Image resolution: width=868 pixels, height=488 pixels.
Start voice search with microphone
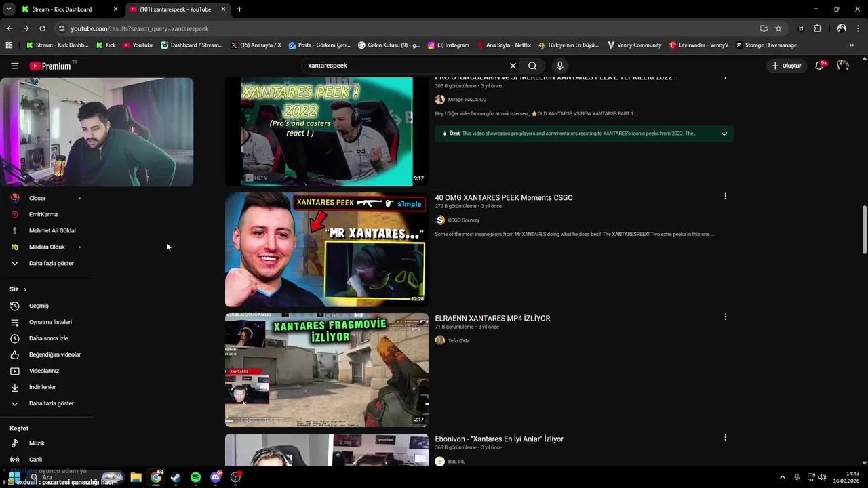click(559, 66)
